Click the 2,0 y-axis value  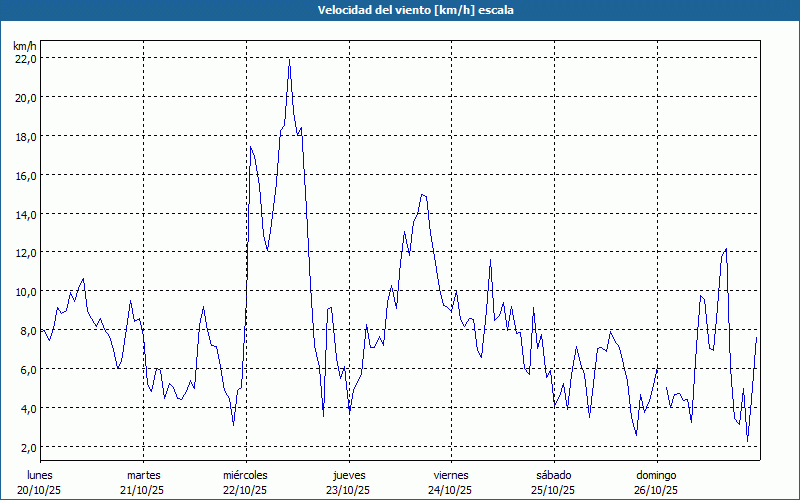27,447
